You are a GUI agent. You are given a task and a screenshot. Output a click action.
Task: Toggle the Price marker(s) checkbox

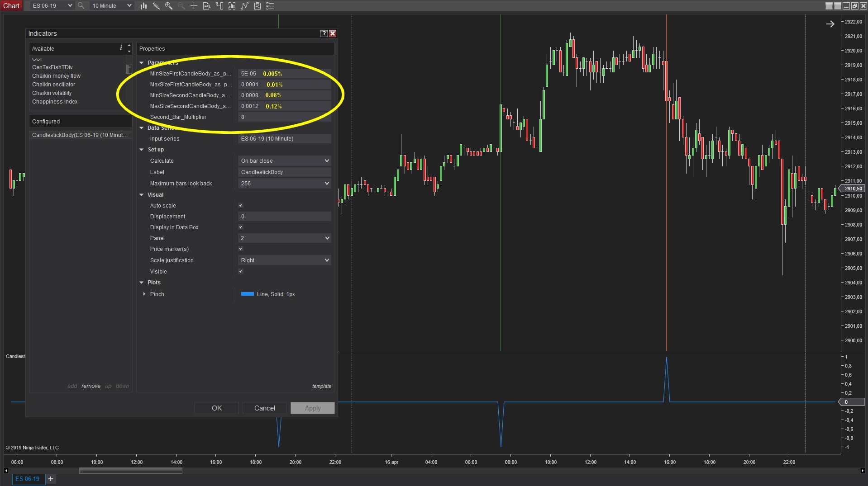click(241, 249)
